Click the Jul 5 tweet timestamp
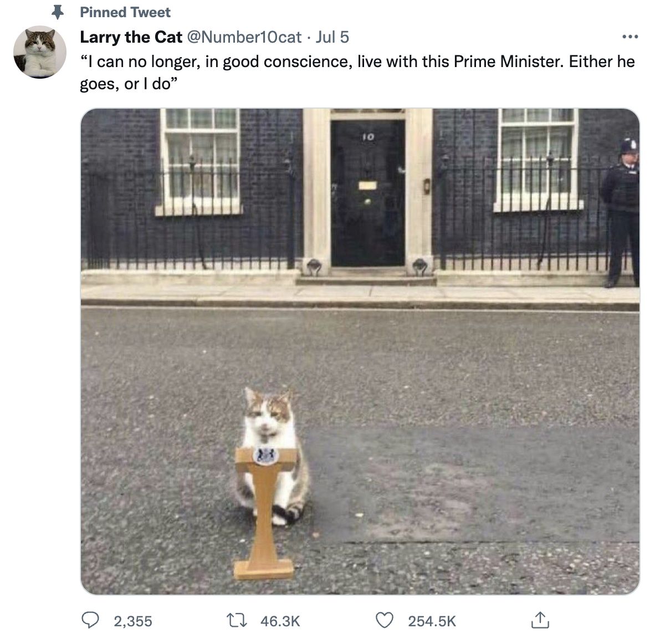This screenshot has width=655, height=644. [x=332, y=37]
